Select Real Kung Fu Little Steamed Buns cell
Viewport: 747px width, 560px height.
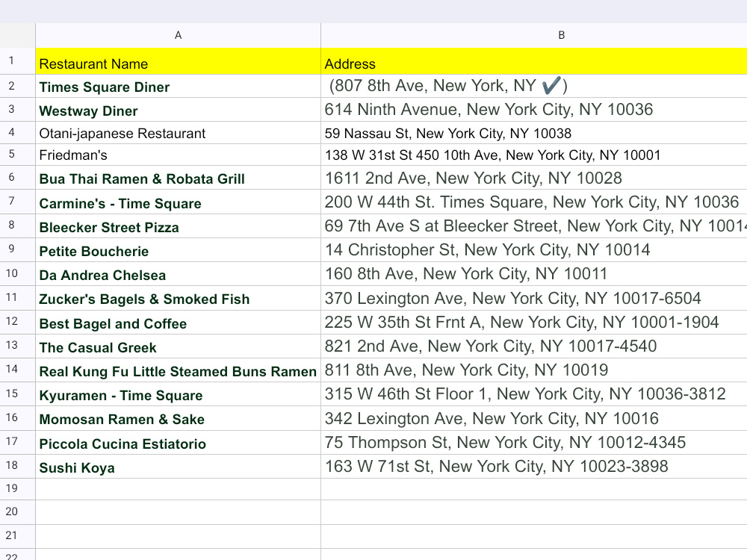(179, 370)
